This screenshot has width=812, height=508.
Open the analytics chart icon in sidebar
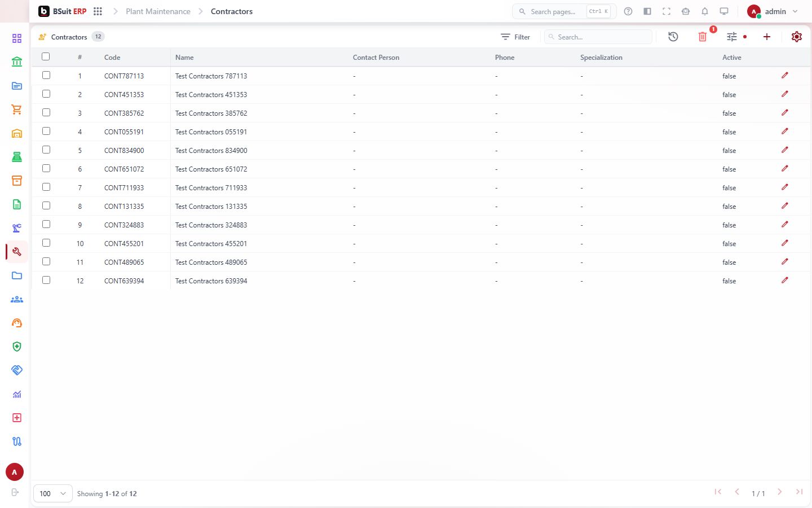coord(17,394)
